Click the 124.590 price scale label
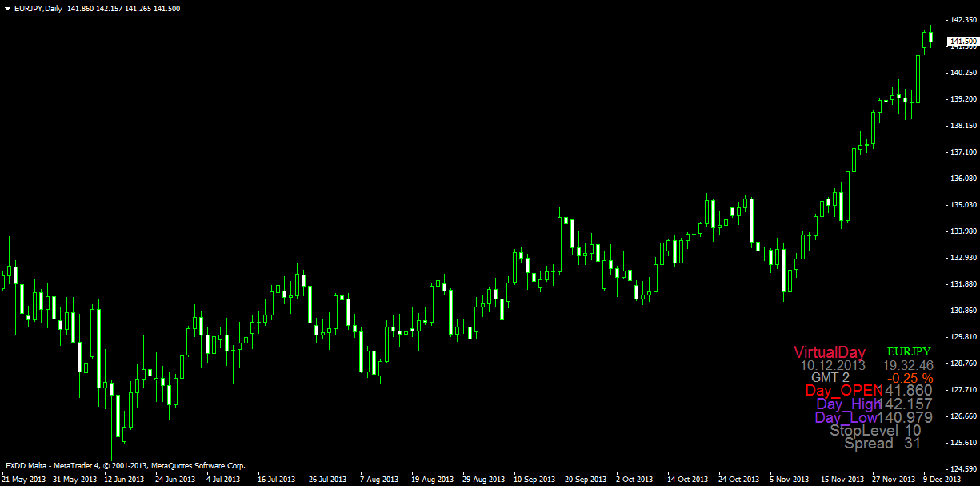Image resolution: width=980 pixels, height=486 pixels. coord(962,469)
